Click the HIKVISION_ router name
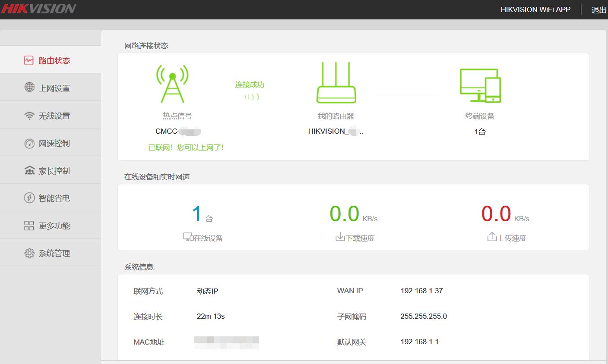The image size is (608, 364). [x=336, y=131]
